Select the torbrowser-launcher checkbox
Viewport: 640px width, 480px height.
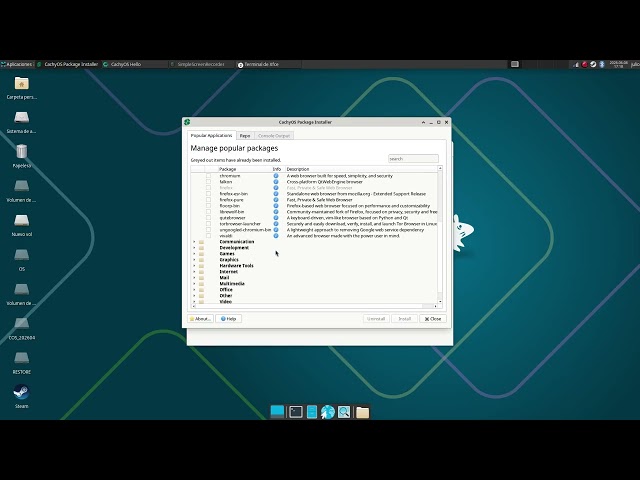209,224
